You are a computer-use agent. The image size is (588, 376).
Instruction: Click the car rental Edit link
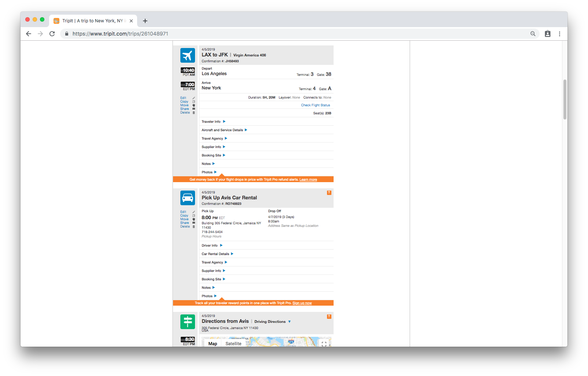pos(183,212)
